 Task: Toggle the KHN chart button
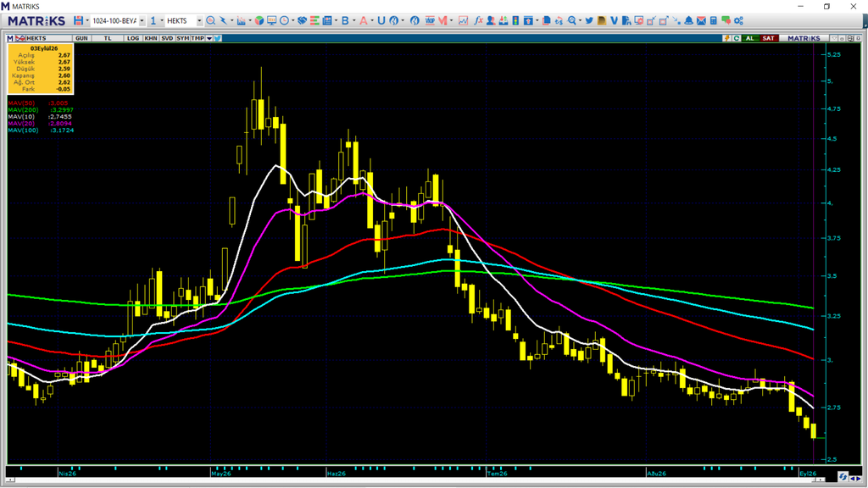click(151, 38)
